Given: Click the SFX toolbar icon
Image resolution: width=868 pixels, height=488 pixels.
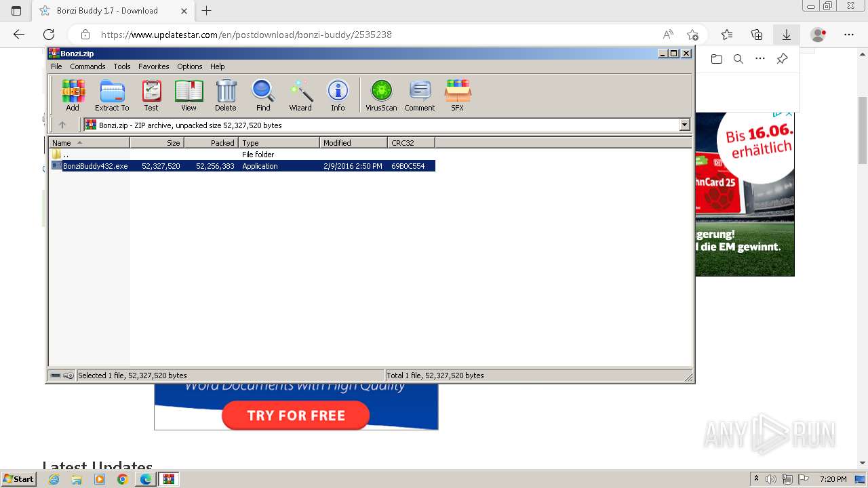Looking at the screenshot, I should click(x=458, y=95).
